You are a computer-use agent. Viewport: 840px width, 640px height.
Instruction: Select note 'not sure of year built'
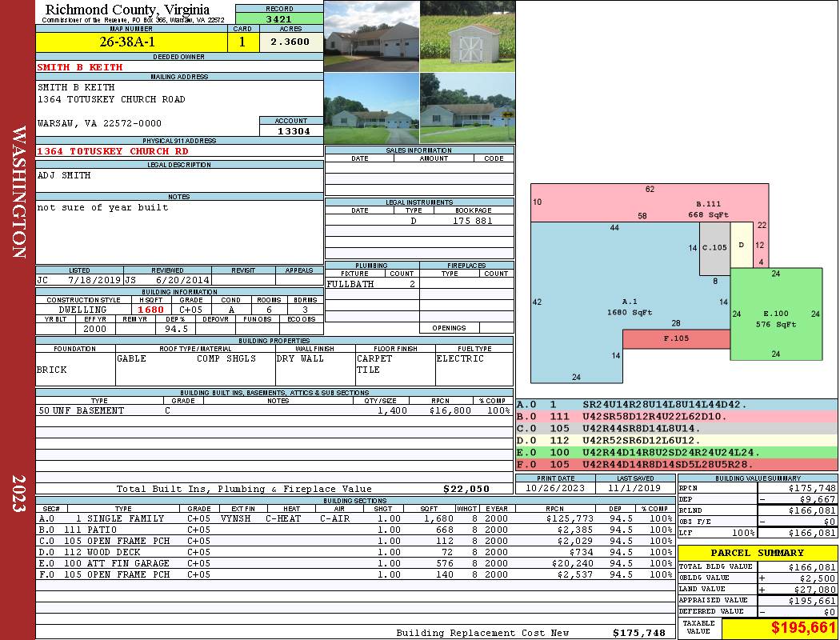pos(102,207)
